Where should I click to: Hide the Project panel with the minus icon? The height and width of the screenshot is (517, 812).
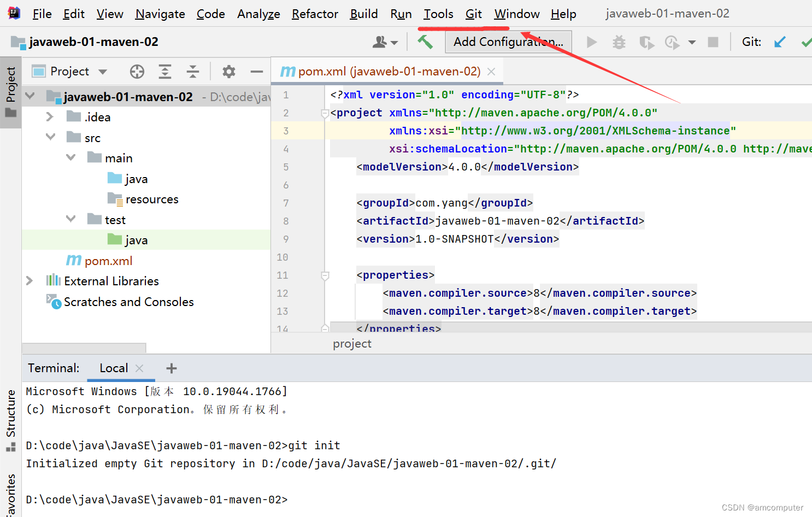click(x=256, y=72)
